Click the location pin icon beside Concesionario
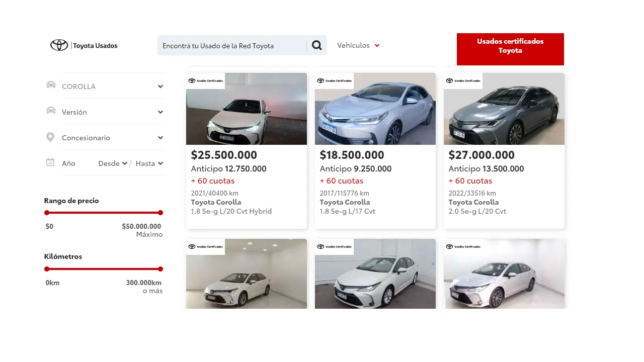The image size is (644, 362). pos(50,137)
